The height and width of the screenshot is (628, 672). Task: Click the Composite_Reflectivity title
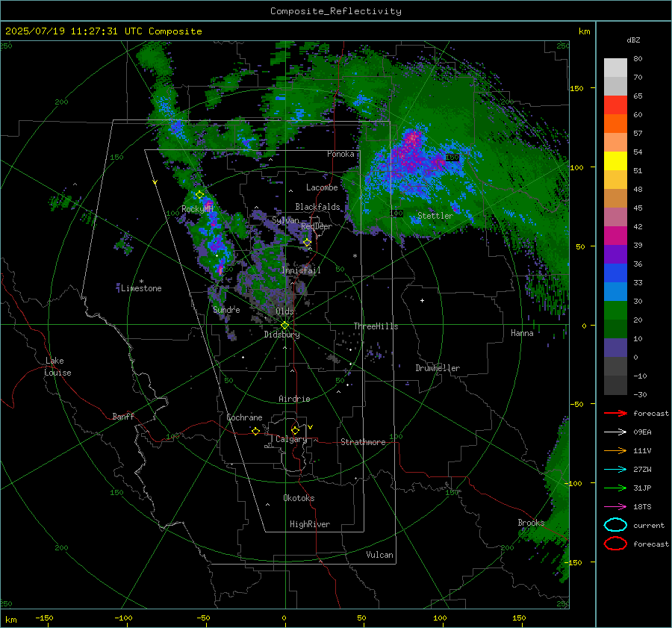(x=336, y=11)
